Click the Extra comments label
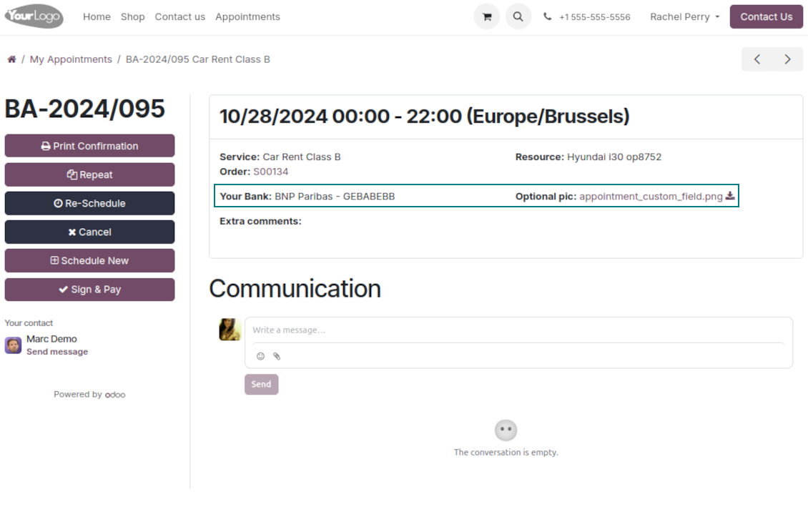Image resolution: width=808 pixels, height=532 pixels. 260,221
